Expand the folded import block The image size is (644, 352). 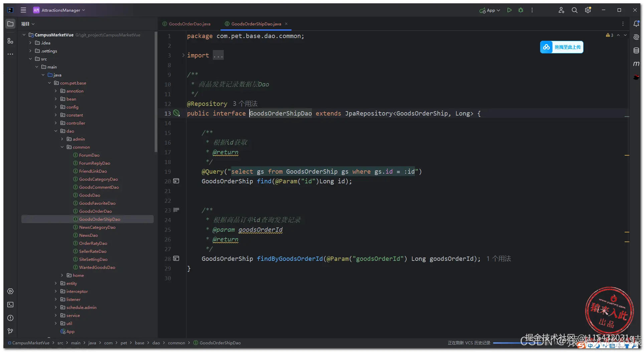point(183,55)
